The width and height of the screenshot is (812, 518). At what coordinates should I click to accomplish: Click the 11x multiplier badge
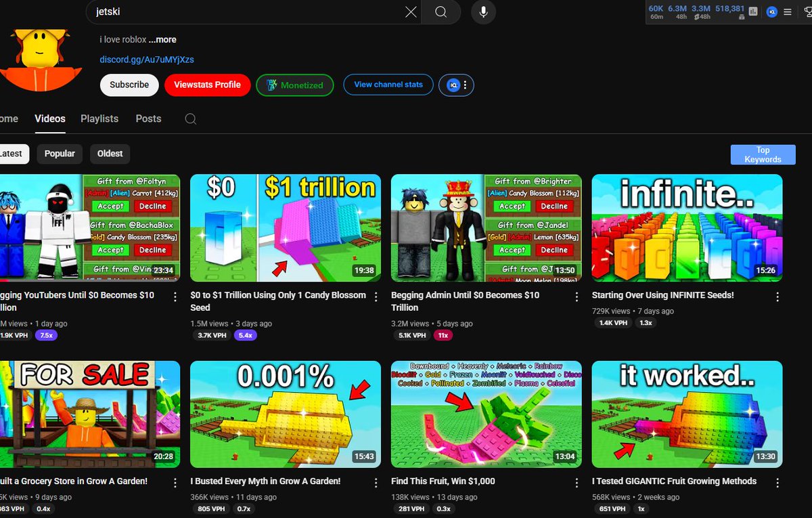pos(444,335)
